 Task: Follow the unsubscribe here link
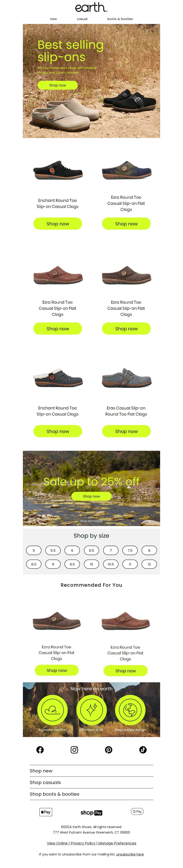(x=130, y=854)
